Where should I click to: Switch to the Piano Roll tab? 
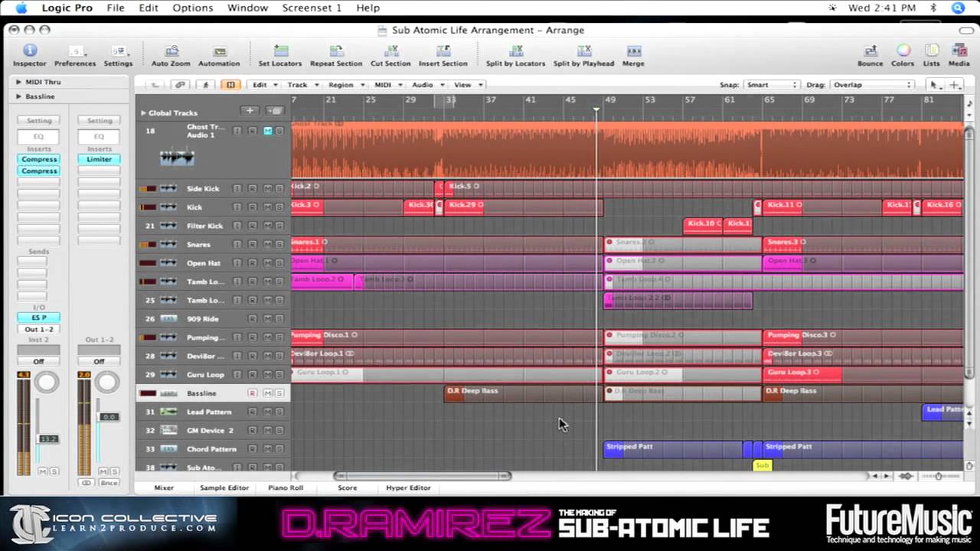(x=286, y=487)
